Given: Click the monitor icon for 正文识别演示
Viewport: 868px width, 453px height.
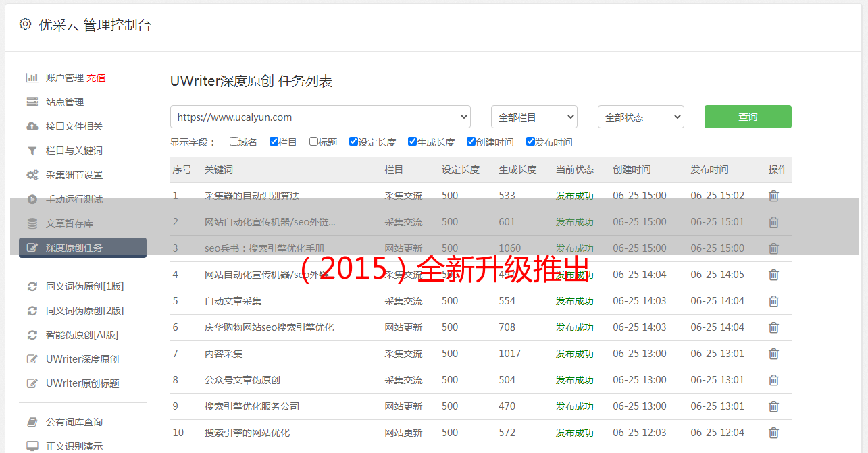Looking at the screenshot, I should (x=32, y=446).
